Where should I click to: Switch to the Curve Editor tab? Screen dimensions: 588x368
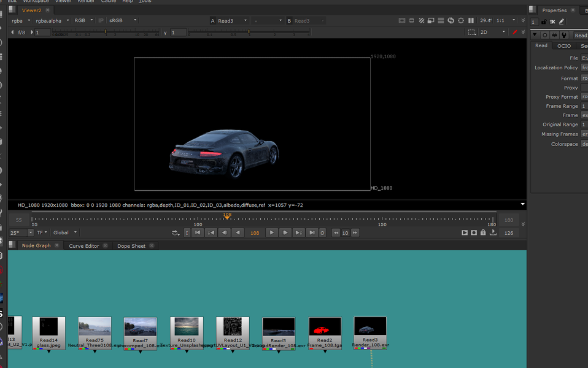83,246
